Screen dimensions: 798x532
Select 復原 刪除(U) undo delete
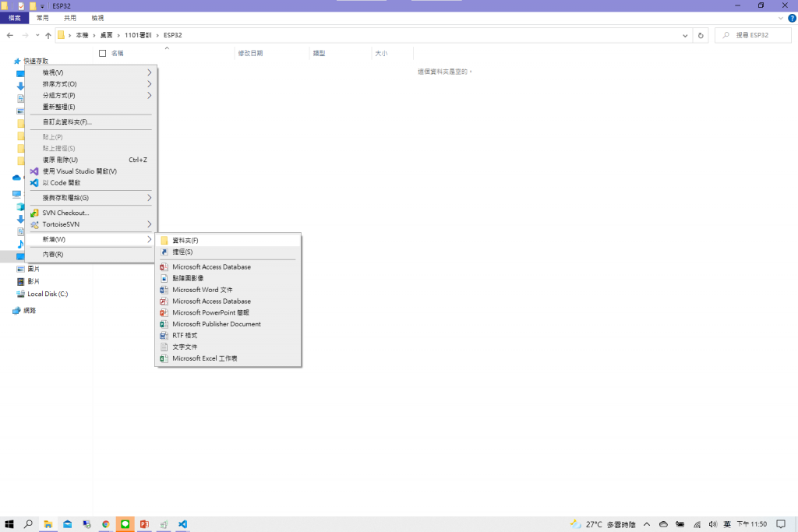coord(90,160)
